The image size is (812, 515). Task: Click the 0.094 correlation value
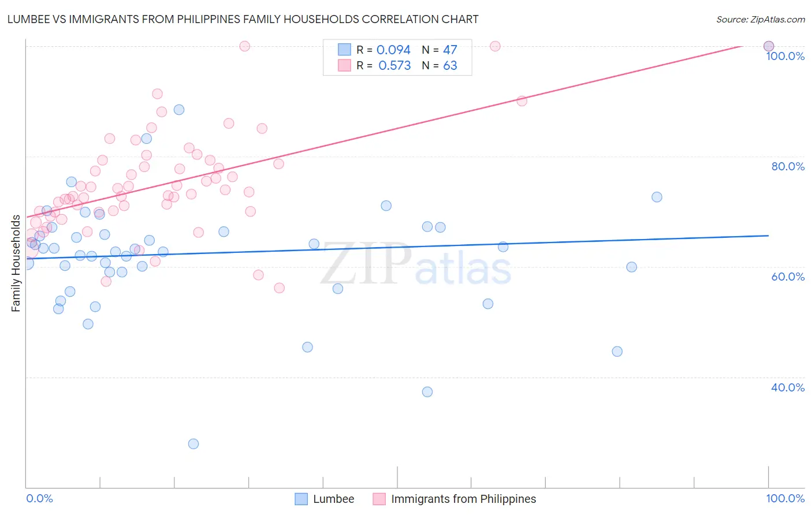click(x=393, y=50)
